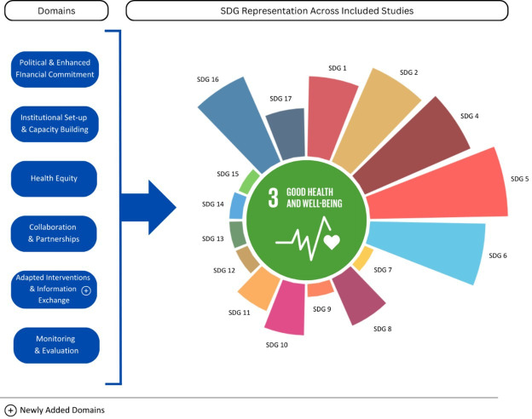532x419 pixels.
Task: Click the steel blue SDG 16 wedge
Action: (x=240, y=123)
